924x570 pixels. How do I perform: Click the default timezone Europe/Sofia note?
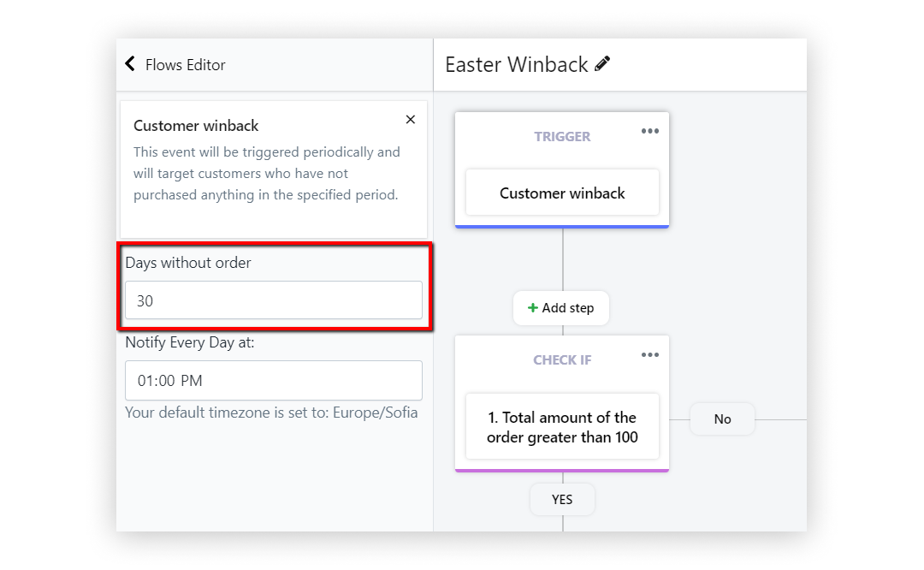[x=271, y=412]
